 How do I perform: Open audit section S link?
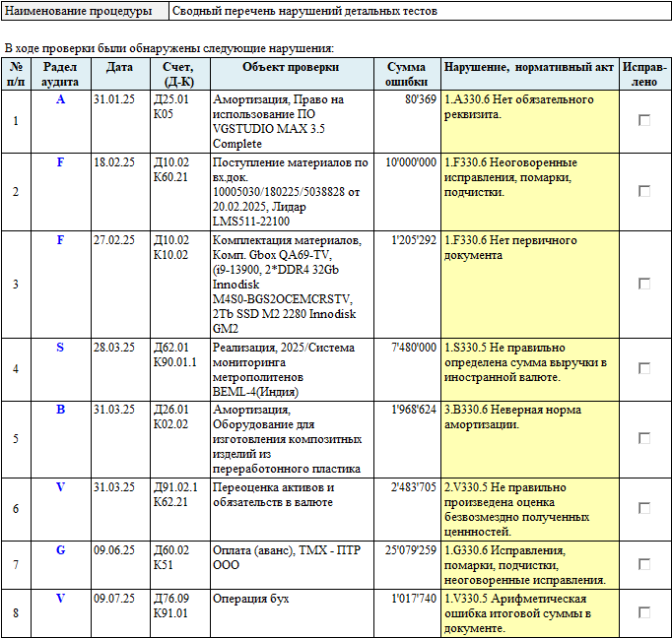[x=60, y=348]
